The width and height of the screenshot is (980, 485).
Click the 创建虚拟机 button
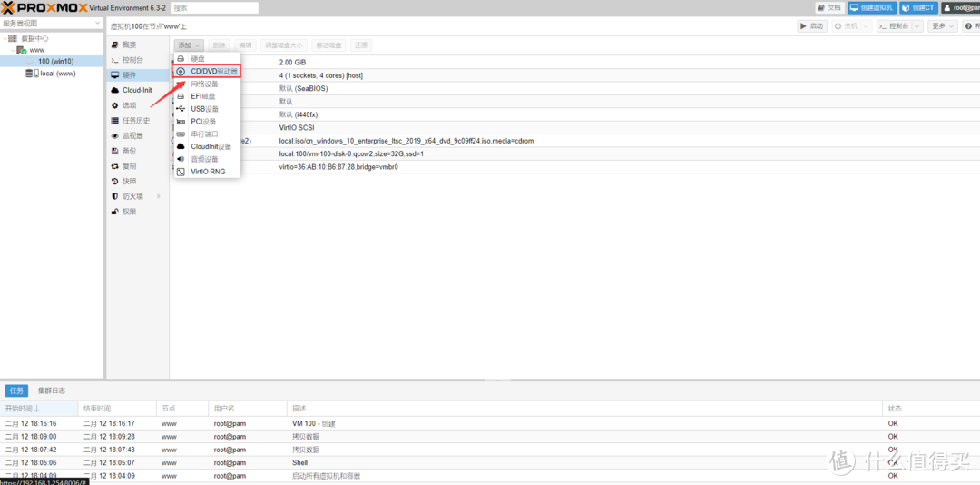[x=872, y=7]
